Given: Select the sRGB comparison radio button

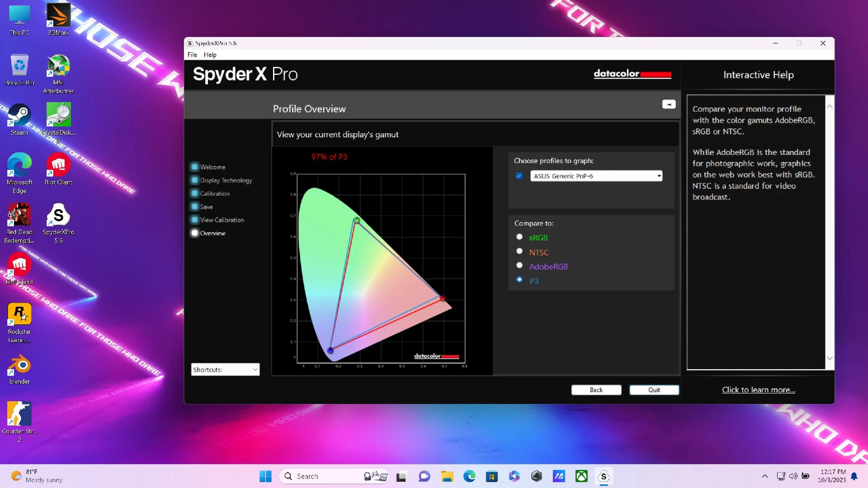Looking at the screenshot, I should [519, 237].
